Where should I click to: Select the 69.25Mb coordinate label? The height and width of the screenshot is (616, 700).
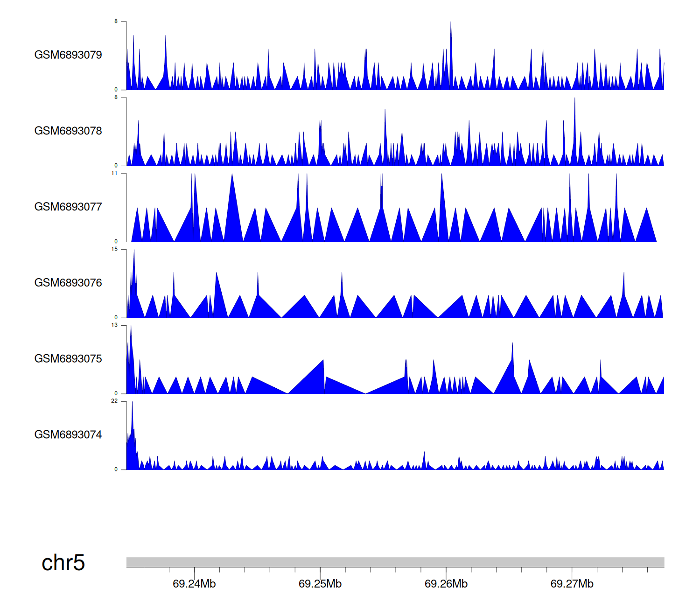pos(320,584)
